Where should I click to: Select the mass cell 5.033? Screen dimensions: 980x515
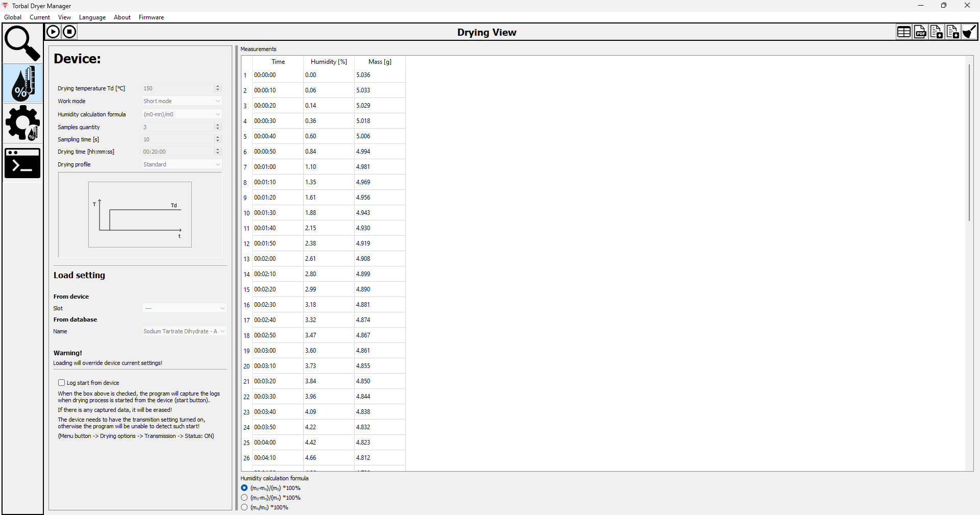[380, 90]
